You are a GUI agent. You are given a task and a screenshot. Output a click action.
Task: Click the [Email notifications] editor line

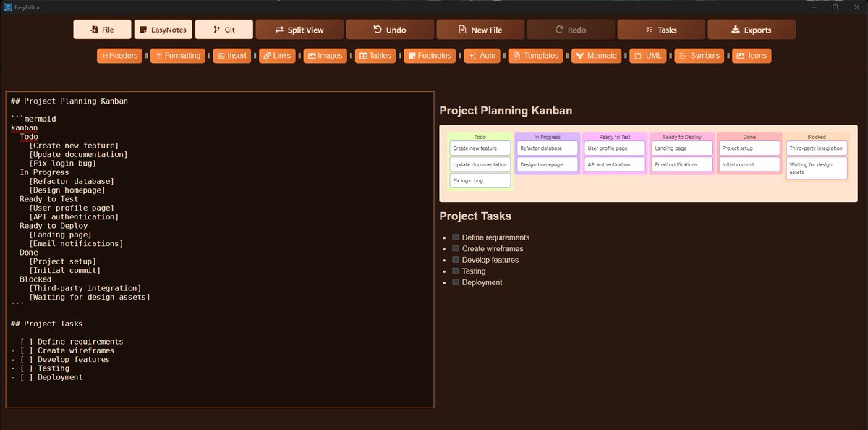[76, 244]
